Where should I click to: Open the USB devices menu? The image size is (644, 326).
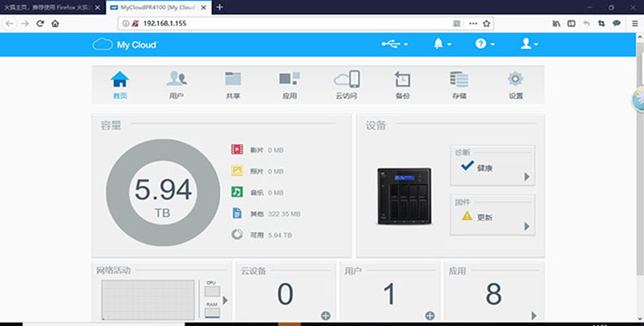tap(395, 44)
